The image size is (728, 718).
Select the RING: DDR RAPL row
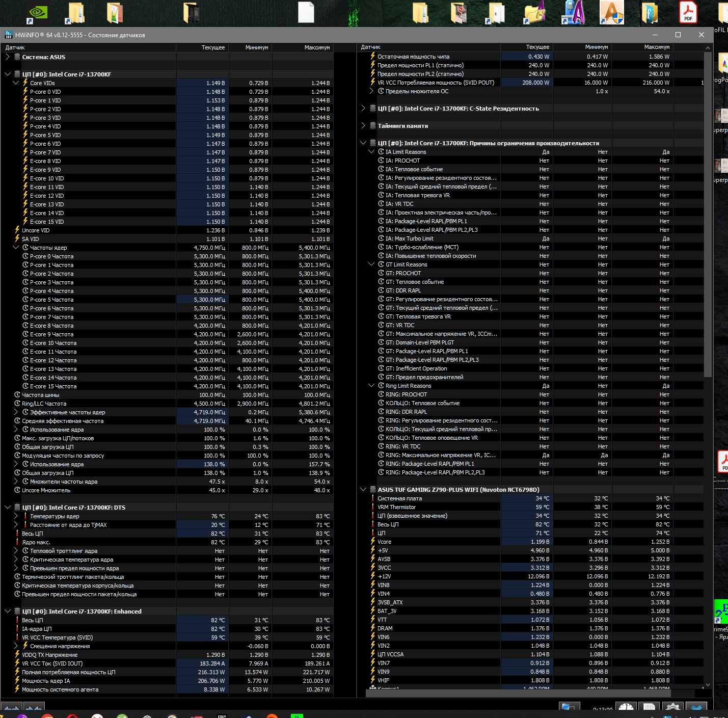[530, 412]
